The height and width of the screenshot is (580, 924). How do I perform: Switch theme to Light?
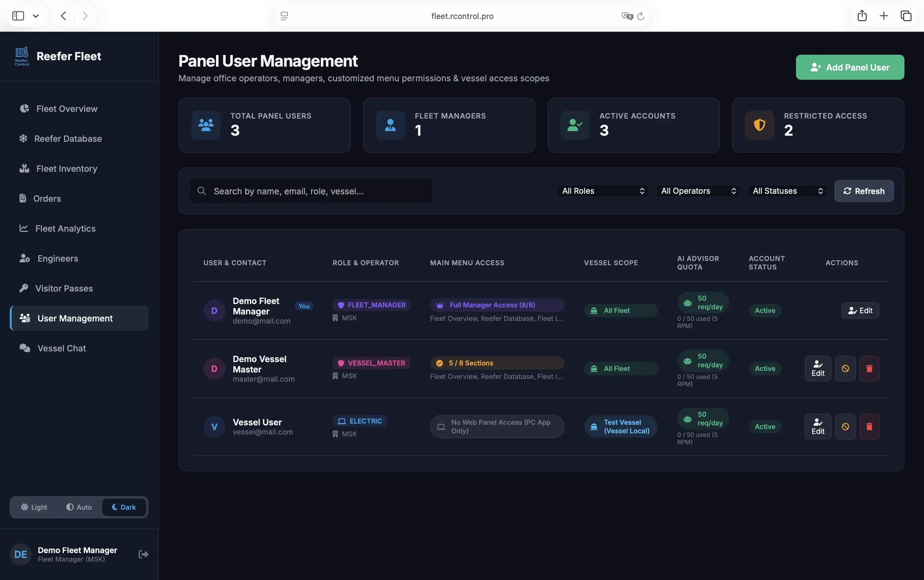(x=34, y=507)
